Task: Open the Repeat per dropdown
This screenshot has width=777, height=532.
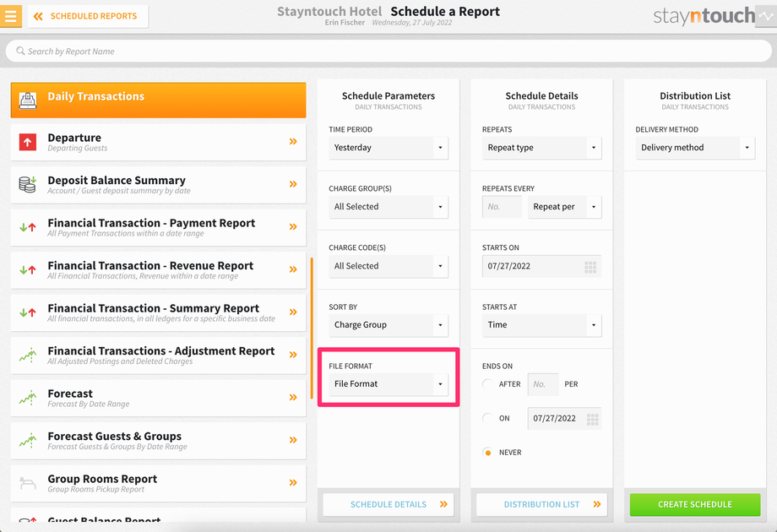Action: tap(564, 207)
